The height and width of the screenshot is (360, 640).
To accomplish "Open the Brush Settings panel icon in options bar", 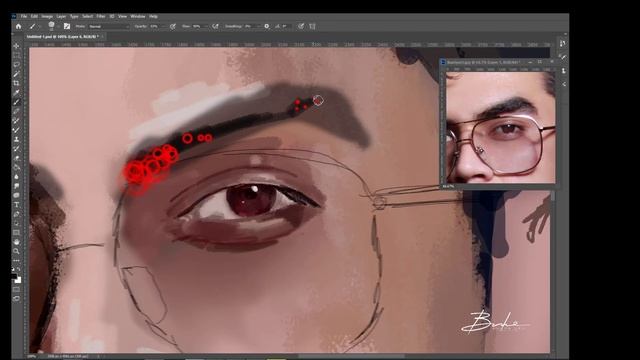I will [x=67, y=26].
